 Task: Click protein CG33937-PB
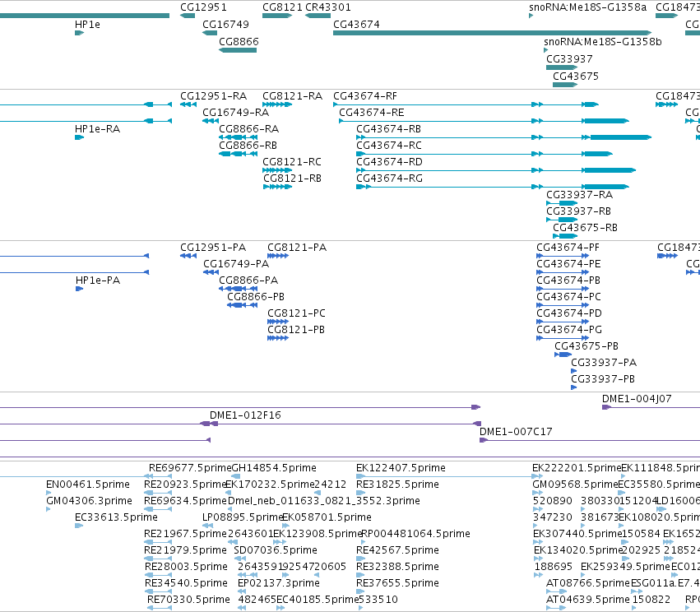point(603,379)
